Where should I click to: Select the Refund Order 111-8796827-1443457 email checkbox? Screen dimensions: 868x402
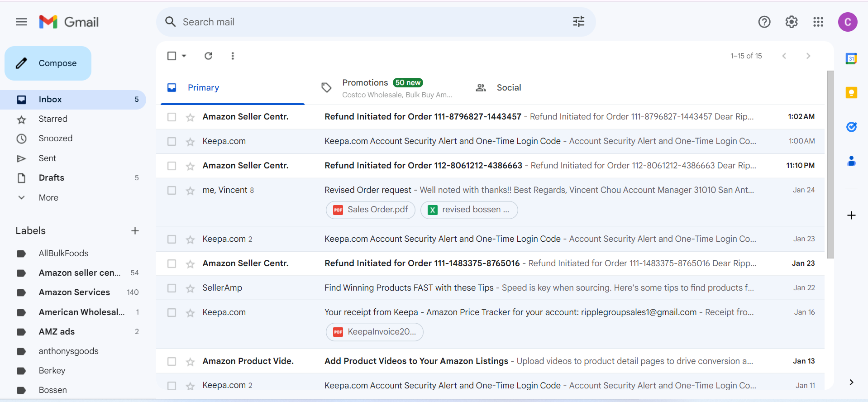(x=172, y=117)
